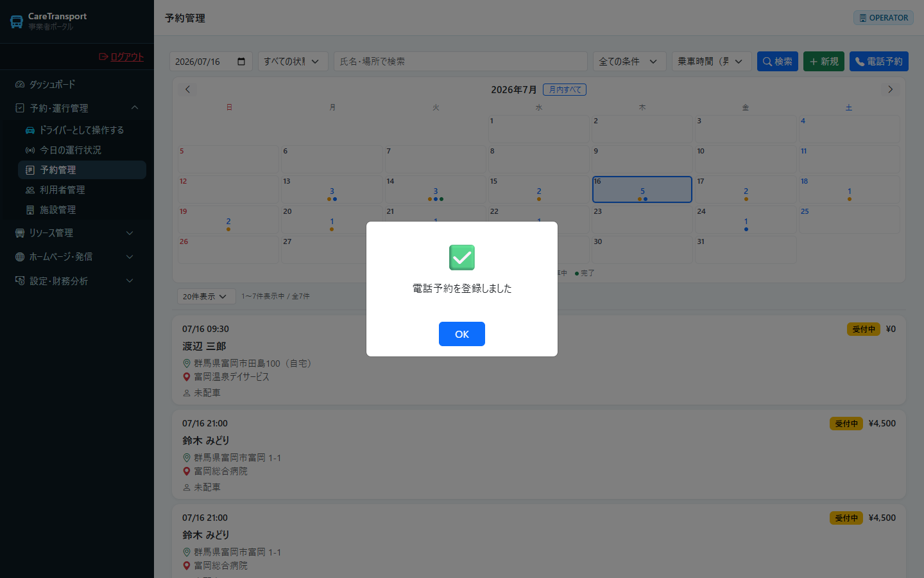Viewport: 924px width, 578px height.
Task: Click the 氏名・場所で検索 search field
Action: click(461, 61)
